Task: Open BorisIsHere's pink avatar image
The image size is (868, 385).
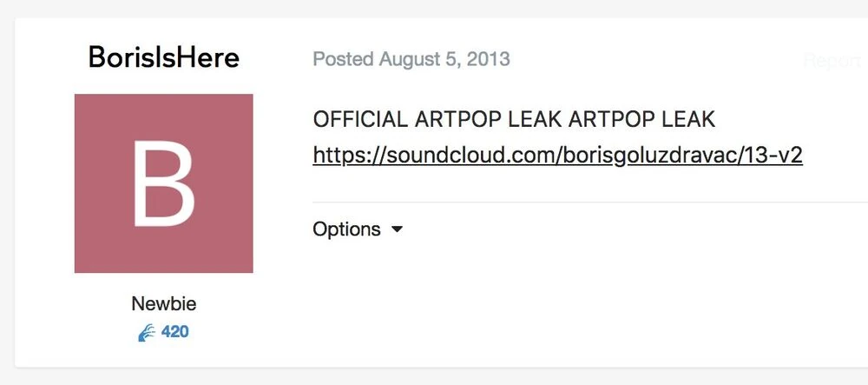Action: 164,183
